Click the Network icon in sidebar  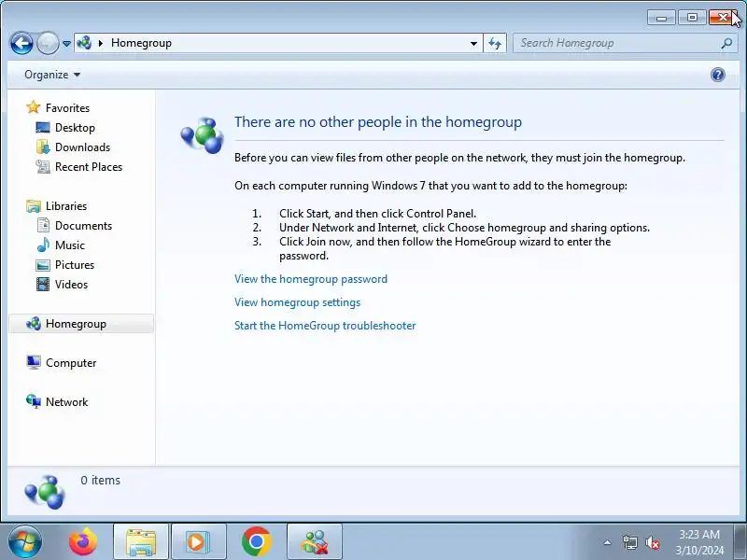[x=34, y=401]
